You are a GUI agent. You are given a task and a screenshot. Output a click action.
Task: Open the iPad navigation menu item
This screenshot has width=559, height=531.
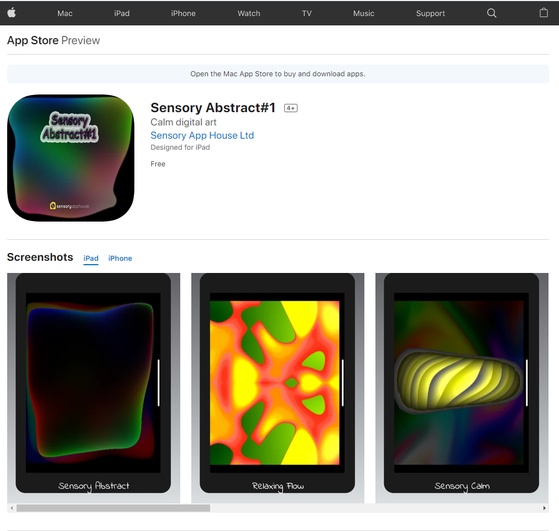point(122,13)
